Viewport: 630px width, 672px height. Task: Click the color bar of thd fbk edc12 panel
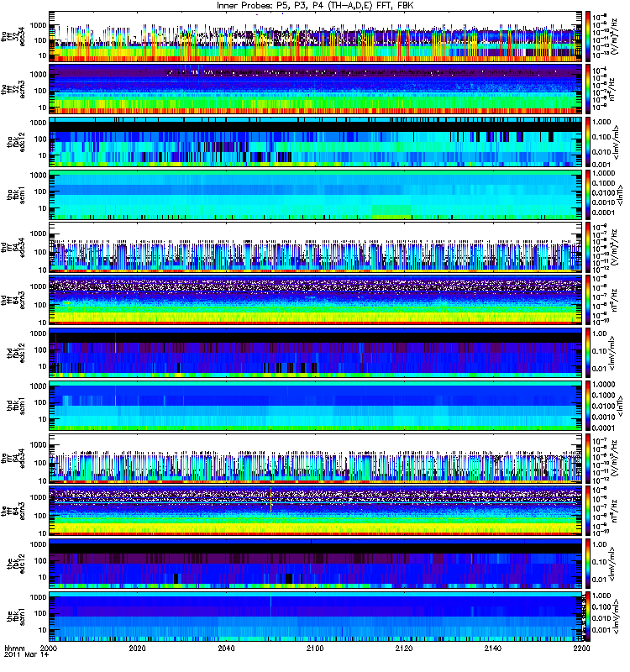(x=588, y=353)
